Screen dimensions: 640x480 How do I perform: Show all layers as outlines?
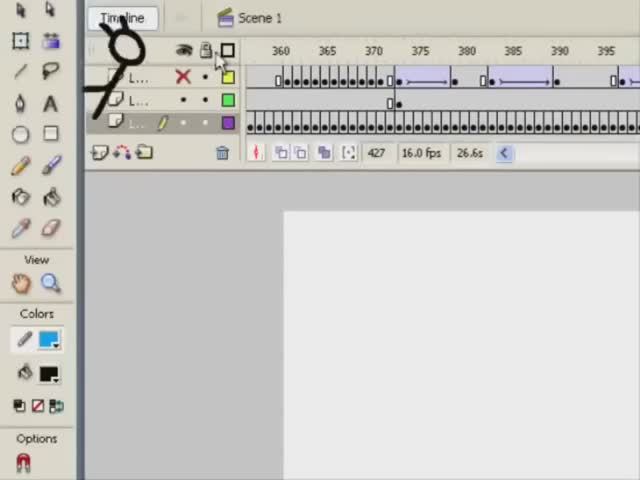tap(228, 51)
